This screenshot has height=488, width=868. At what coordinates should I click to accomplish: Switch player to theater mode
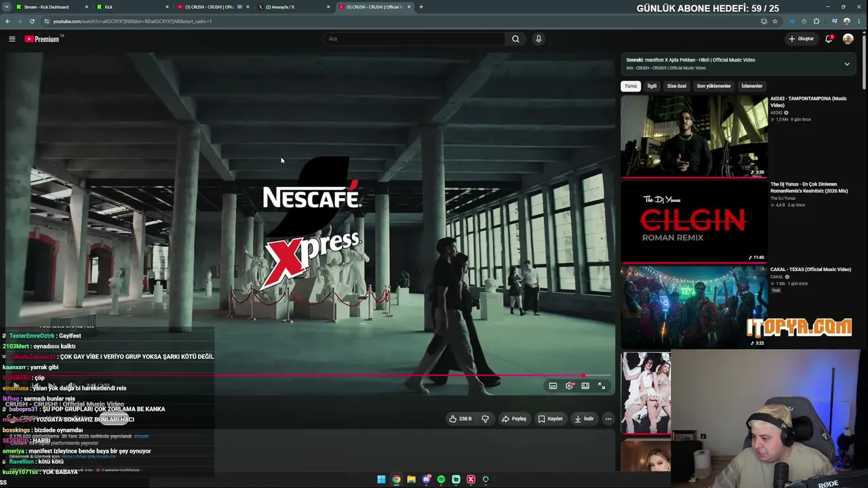pyautogui.click(x=585, y=386)
